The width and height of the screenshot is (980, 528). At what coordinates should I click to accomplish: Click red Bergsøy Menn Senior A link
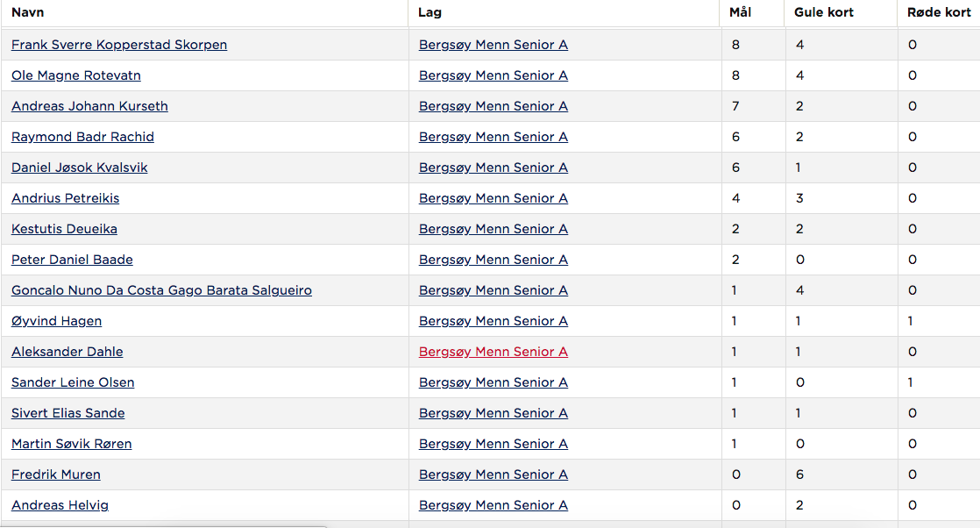click(x=494, y=351)
